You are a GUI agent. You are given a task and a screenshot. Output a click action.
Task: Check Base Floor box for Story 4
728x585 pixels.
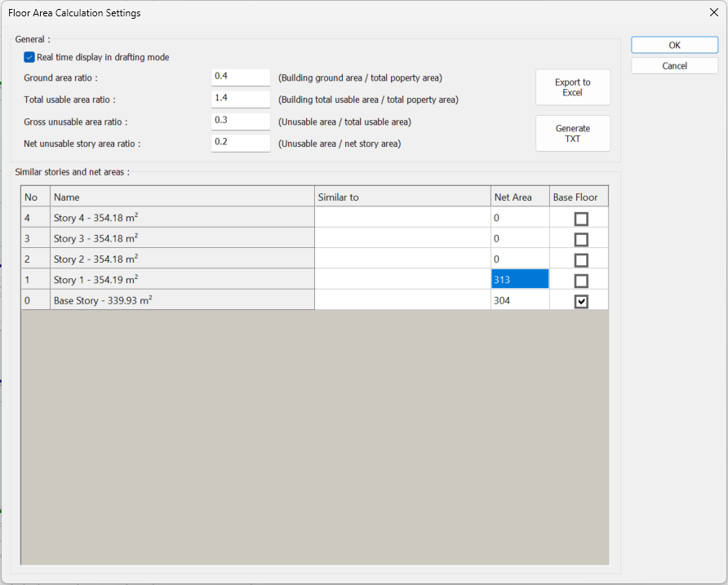pos(580,219)
